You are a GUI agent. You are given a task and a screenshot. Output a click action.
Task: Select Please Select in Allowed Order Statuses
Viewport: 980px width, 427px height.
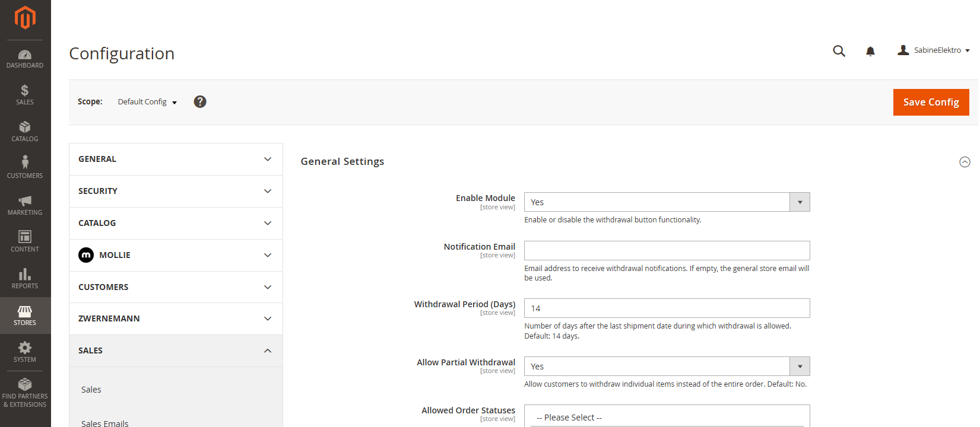(x=667, y=418)
